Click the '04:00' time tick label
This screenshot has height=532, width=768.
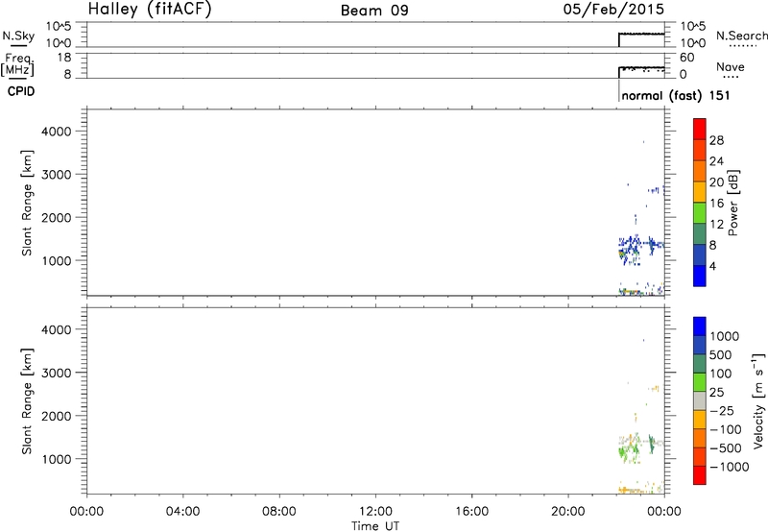click(x=182, y=511)
